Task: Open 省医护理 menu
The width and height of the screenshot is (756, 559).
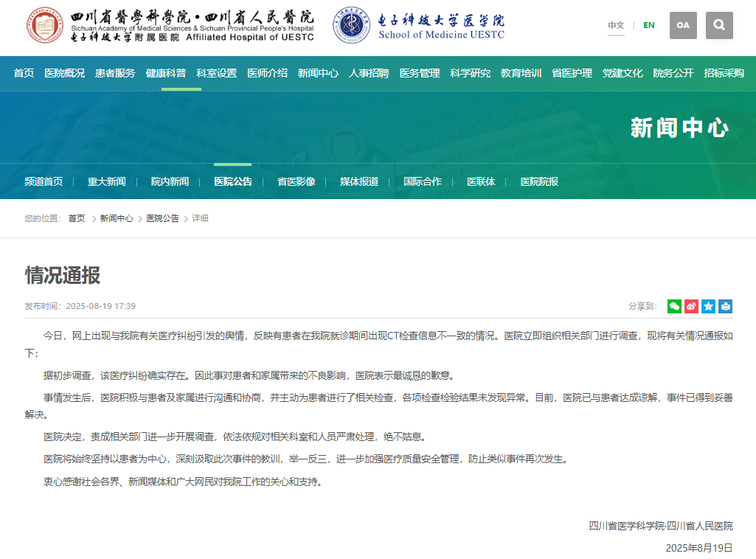Action: pos(572,73)
